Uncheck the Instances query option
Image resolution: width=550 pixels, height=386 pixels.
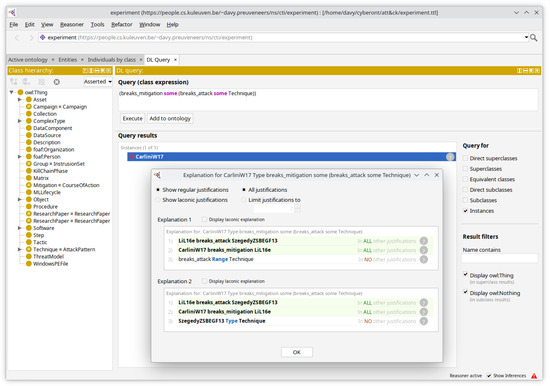coord(465,211)
